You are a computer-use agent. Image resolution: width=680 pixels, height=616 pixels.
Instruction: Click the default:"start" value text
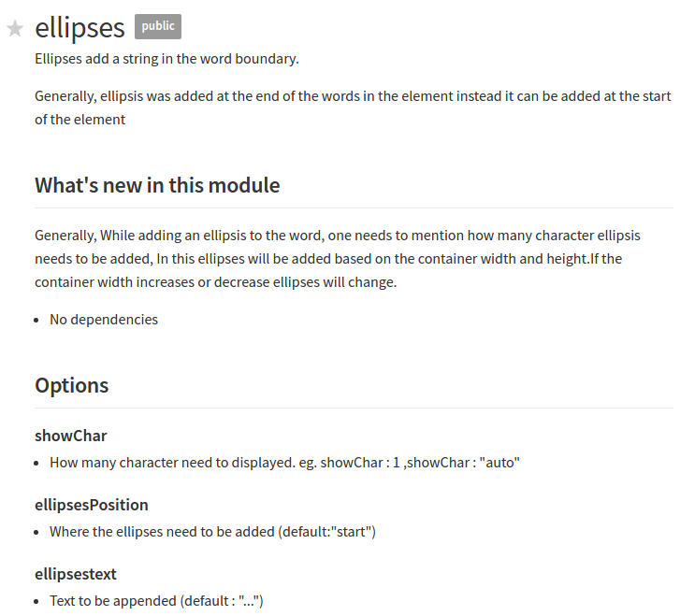[326, 532]
